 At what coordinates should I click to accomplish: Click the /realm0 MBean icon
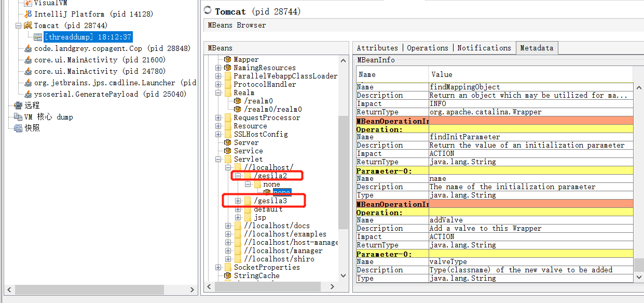pyautogui.click(x=238, y=101)
